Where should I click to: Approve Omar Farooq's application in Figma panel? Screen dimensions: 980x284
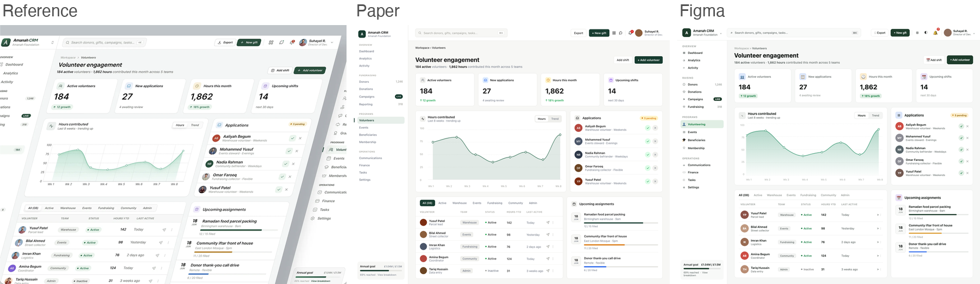(961, 161)
